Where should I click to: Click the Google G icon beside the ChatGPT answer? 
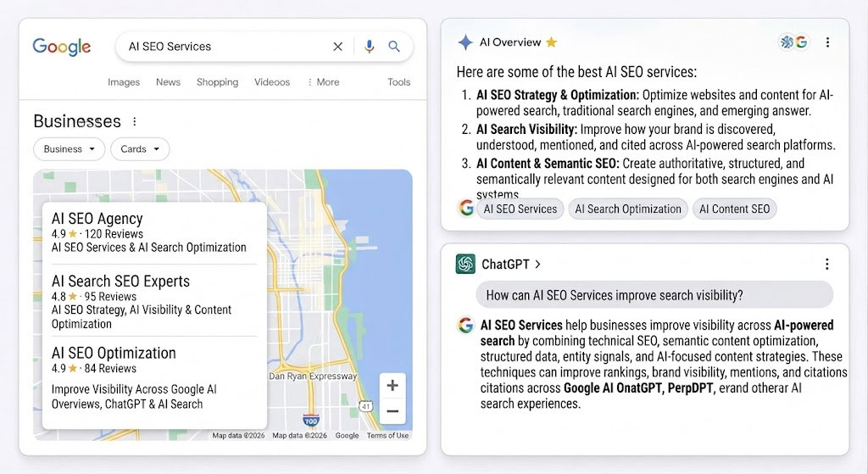(465, 325)
